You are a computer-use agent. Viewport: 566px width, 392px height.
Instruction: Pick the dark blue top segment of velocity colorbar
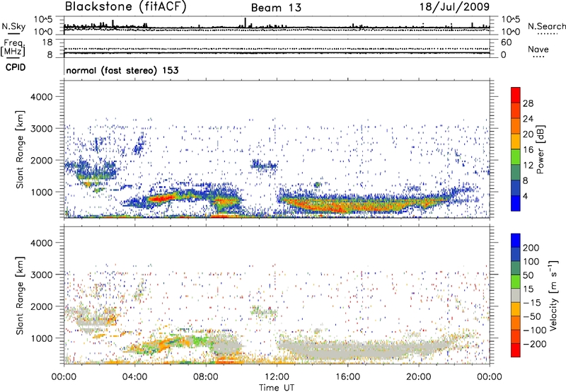516,241
